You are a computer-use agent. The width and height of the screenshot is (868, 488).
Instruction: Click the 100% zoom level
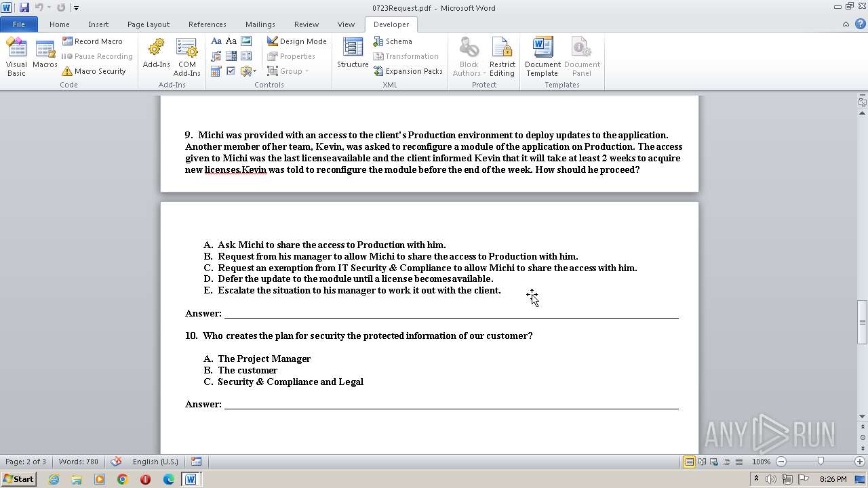point(761,462)
